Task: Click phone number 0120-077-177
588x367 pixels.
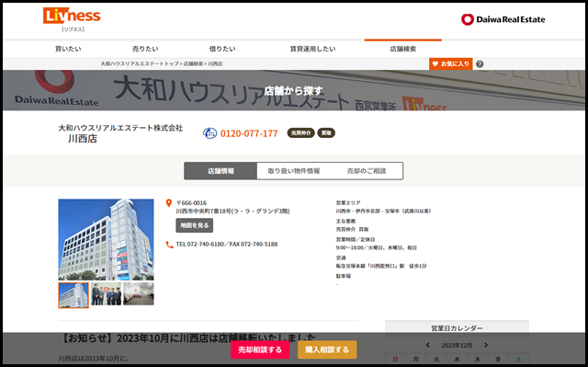Action: (x=249, y=133)
